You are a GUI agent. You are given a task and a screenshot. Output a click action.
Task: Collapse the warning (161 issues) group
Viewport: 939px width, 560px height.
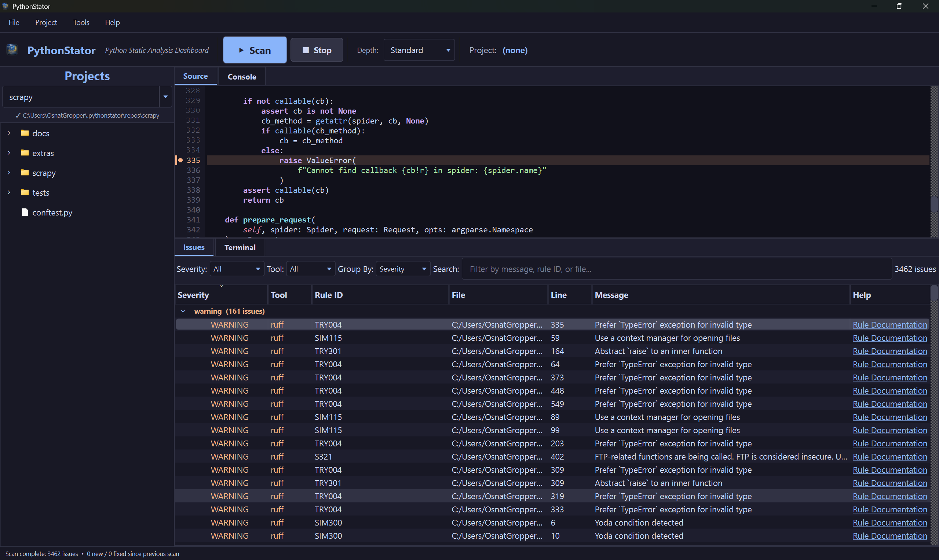pyautogui.click(x=183, y=311)
